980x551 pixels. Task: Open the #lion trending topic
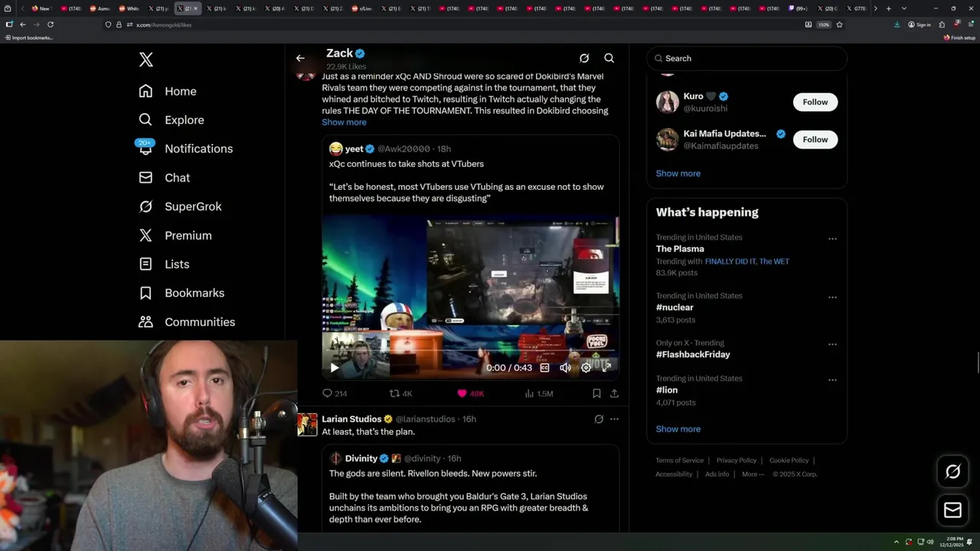coord(666,390)
